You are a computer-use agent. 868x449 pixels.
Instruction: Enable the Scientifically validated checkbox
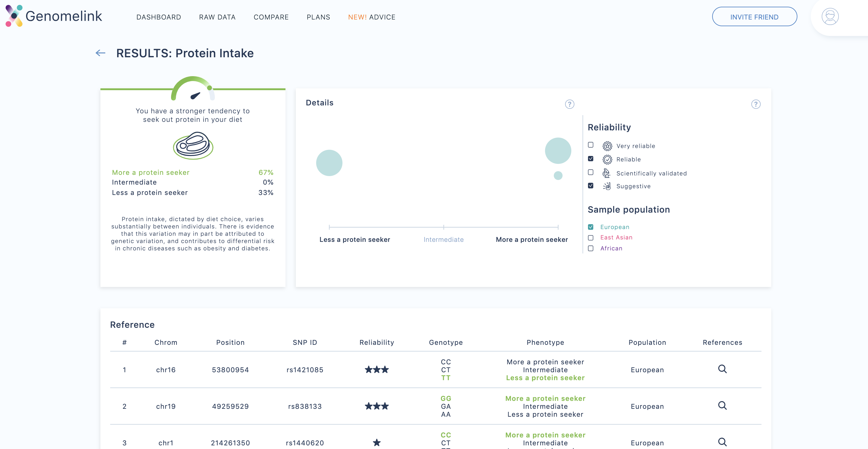coord(590,172)
